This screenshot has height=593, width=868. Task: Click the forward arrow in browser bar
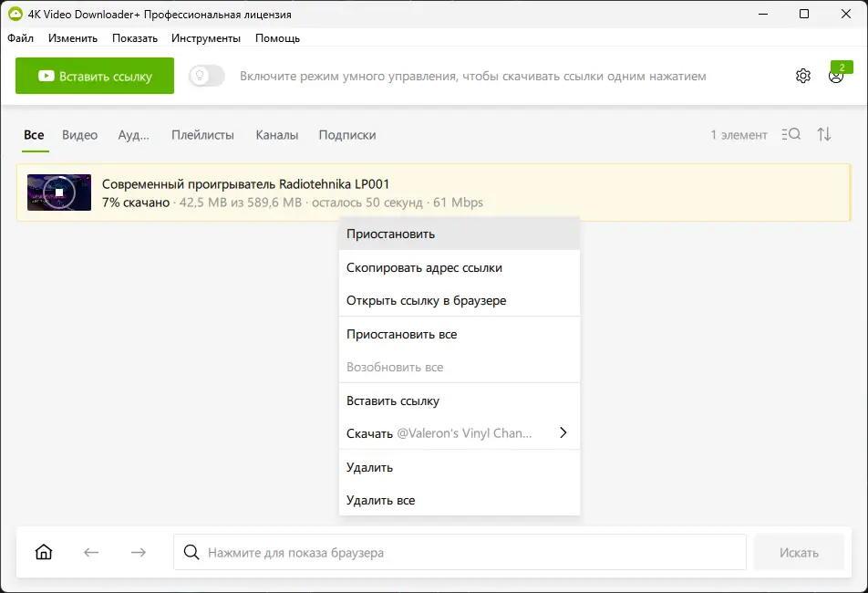138,552
